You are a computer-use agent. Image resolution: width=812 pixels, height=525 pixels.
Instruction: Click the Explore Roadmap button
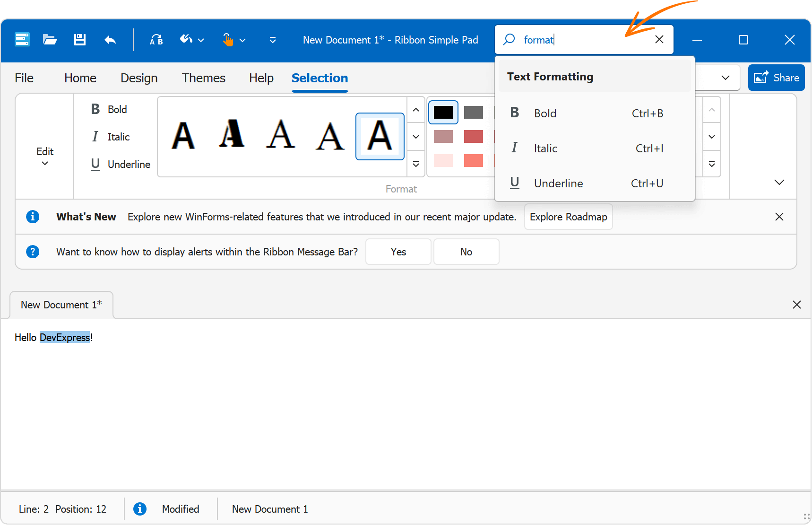click(568, 217)
